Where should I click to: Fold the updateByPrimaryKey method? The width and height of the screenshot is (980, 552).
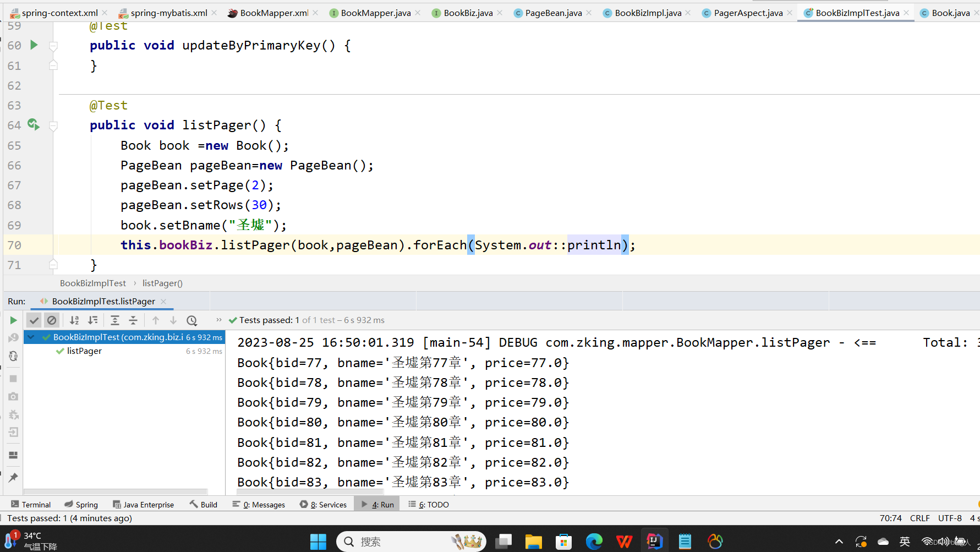[53, 46]
